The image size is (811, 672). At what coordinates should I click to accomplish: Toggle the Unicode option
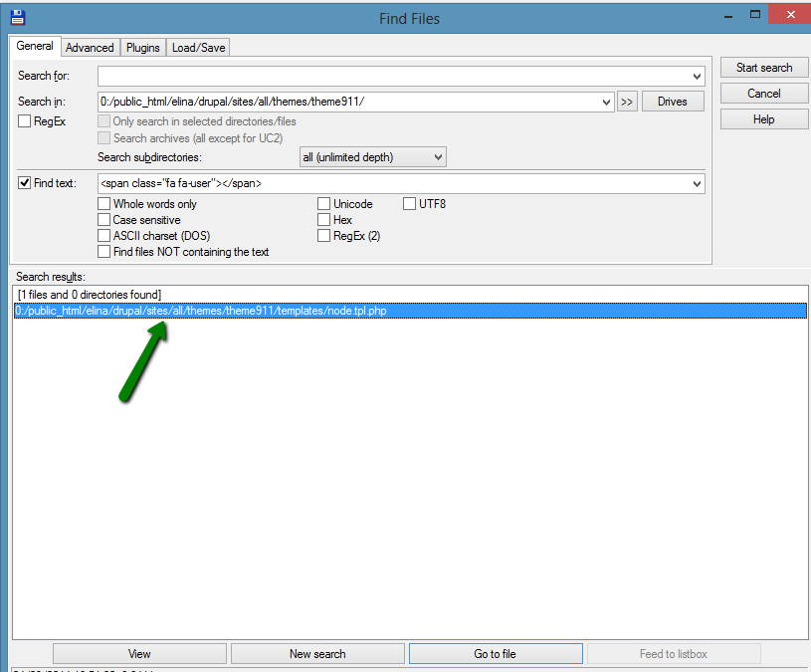[x=323, y=203]
